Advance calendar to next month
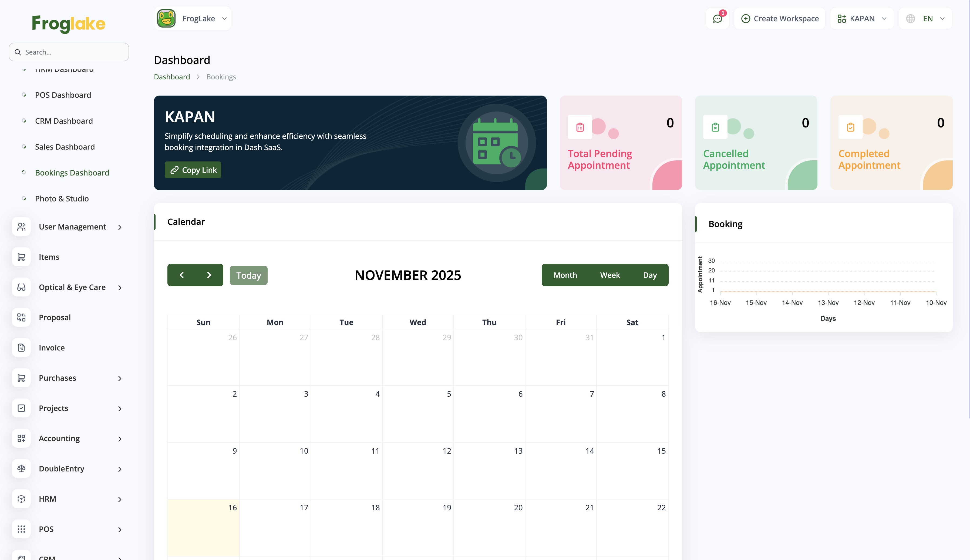This screenshot has height=560, width=970. pyautogui.click(x=209, y=275)
